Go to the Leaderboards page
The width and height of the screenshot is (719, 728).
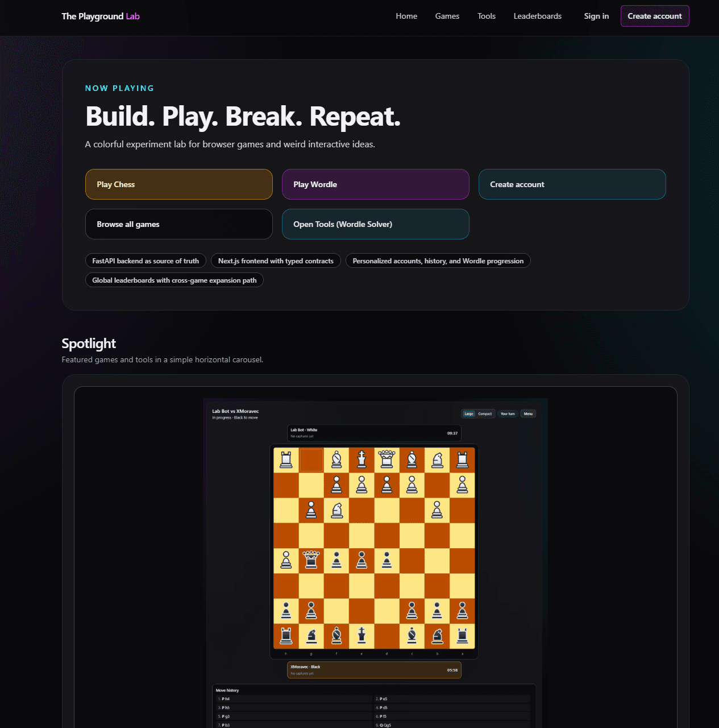[537, 16]
